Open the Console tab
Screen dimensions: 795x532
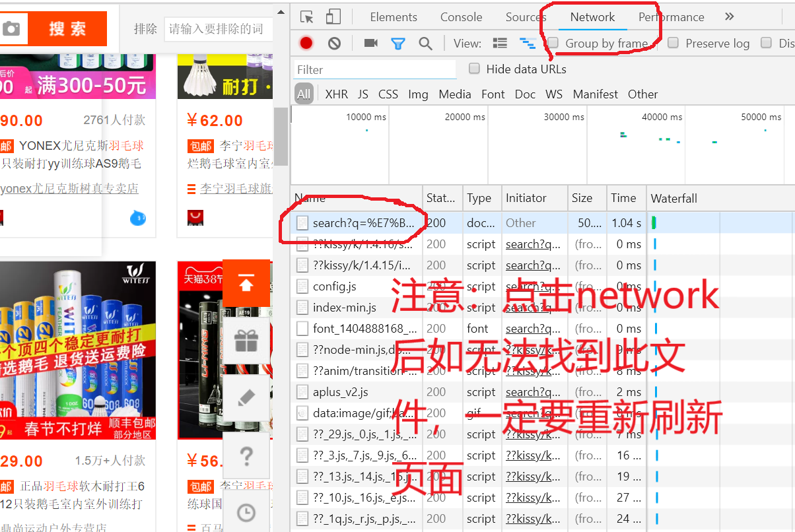[x=461, y=17]
